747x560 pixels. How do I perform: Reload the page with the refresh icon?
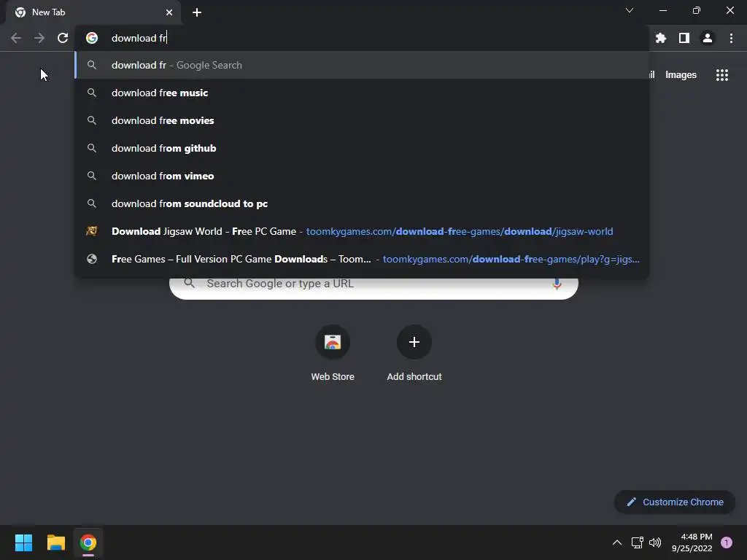(63, 38)
